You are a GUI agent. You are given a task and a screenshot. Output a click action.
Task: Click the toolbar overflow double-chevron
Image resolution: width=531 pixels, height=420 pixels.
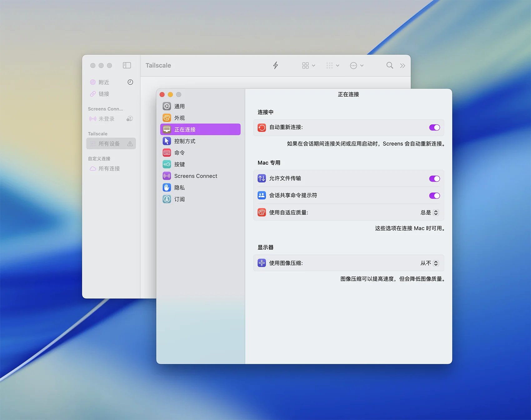(x=403, y=66)
